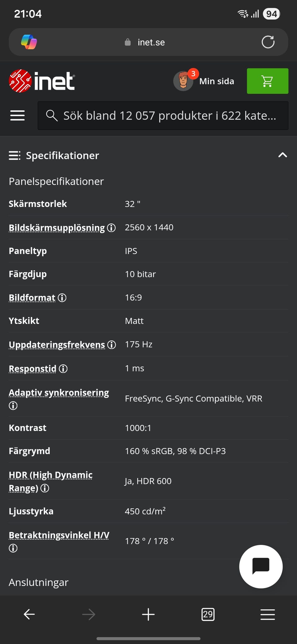Show info about Responstid

63,369
